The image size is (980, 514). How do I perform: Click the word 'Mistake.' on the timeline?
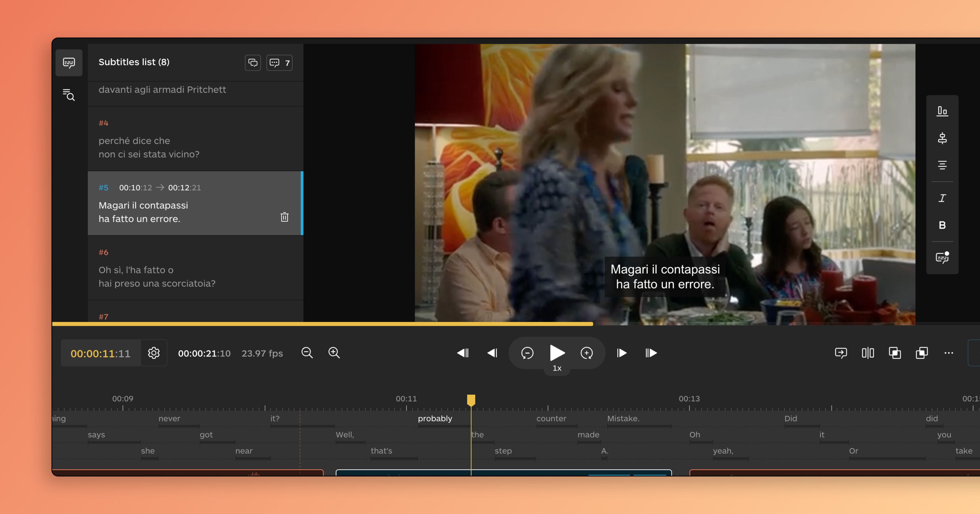(x=623, y=419)
